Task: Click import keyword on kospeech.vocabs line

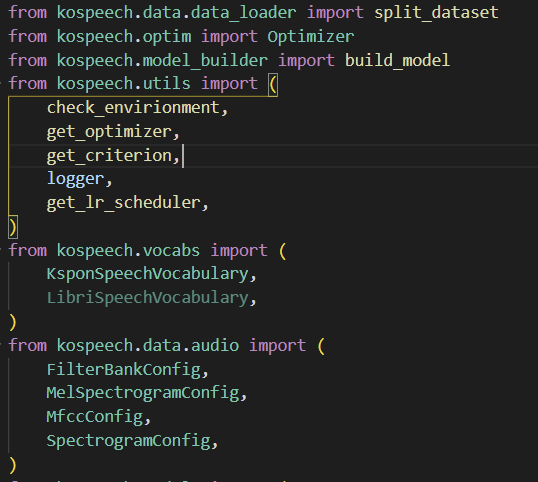Action: coord(239,250)
